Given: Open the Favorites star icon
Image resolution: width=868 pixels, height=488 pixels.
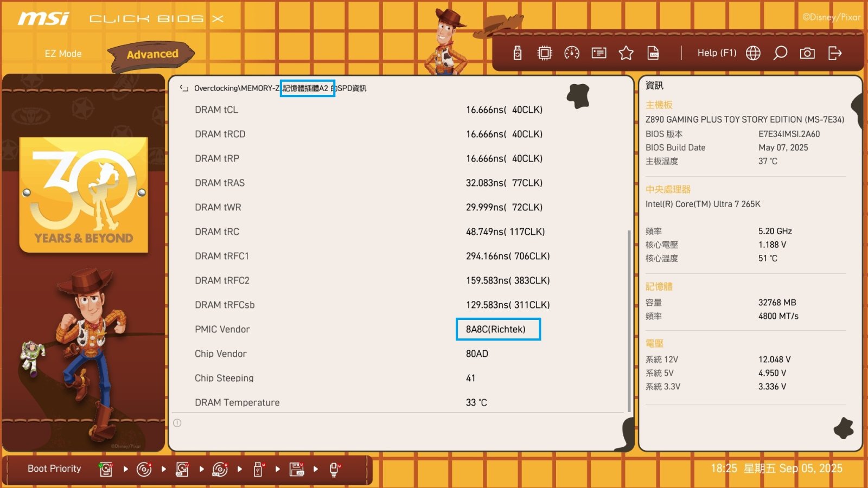Looking at the screenshot, I should 626,53.
